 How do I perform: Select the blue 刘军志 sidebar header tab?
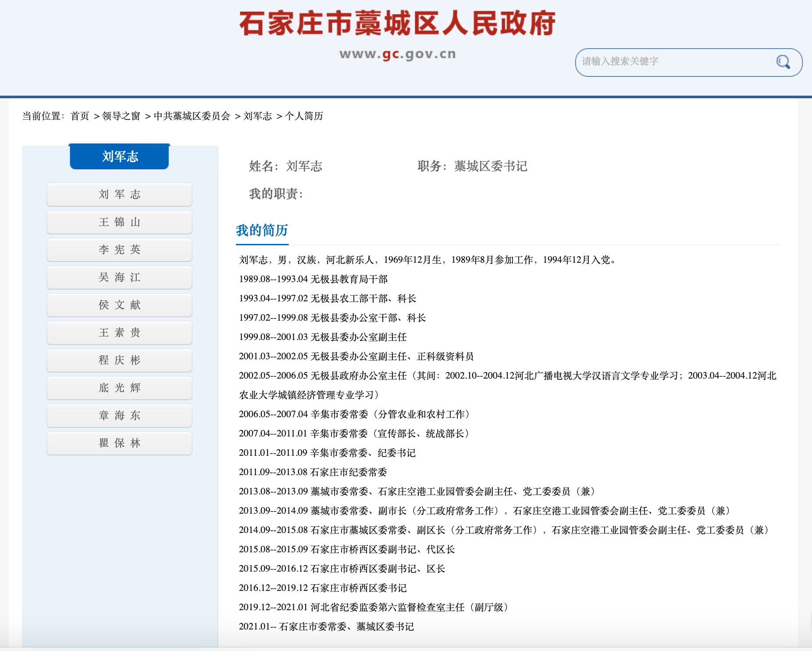(119, 156)
